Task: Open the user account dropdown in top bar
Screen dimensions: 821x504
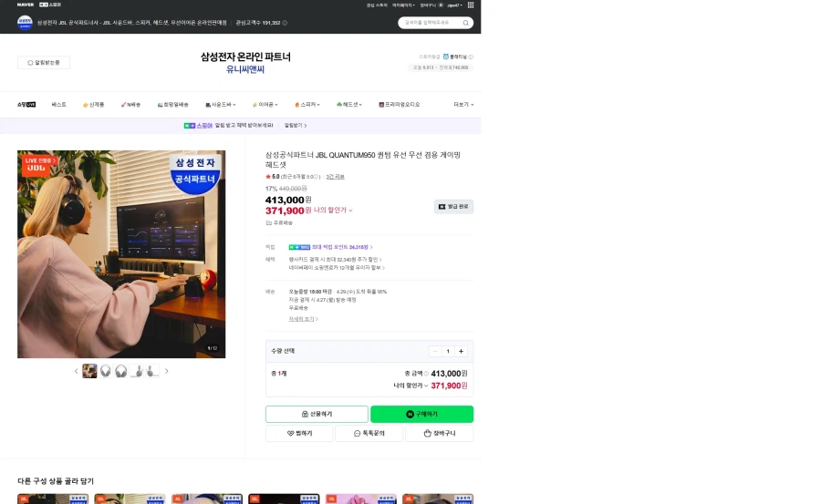Action: 454,5
